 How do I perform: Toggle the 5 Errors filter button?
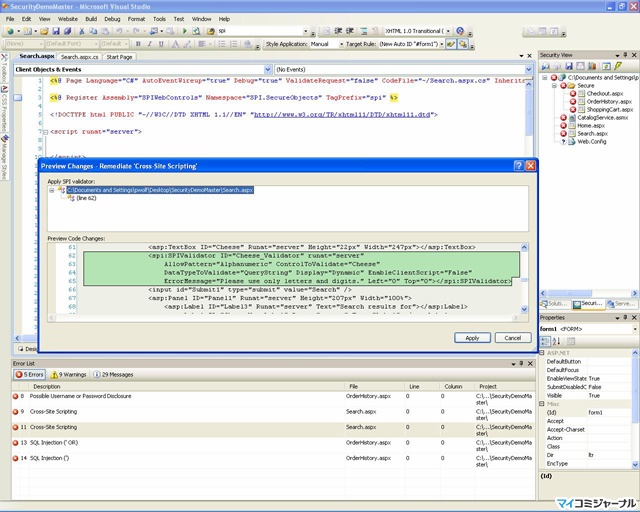click(x=29, y=374)
